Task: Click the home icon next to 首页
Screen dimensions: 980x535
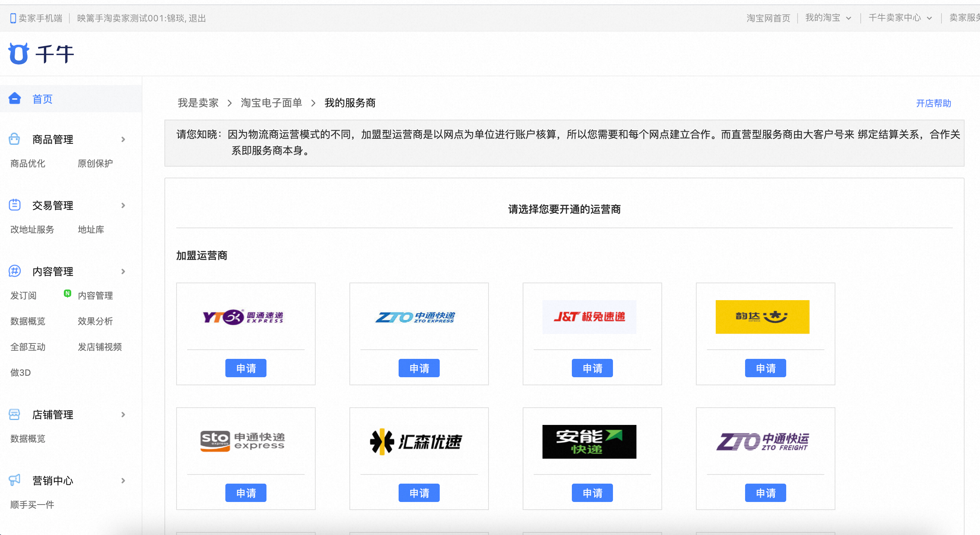Action: point(14,98)
